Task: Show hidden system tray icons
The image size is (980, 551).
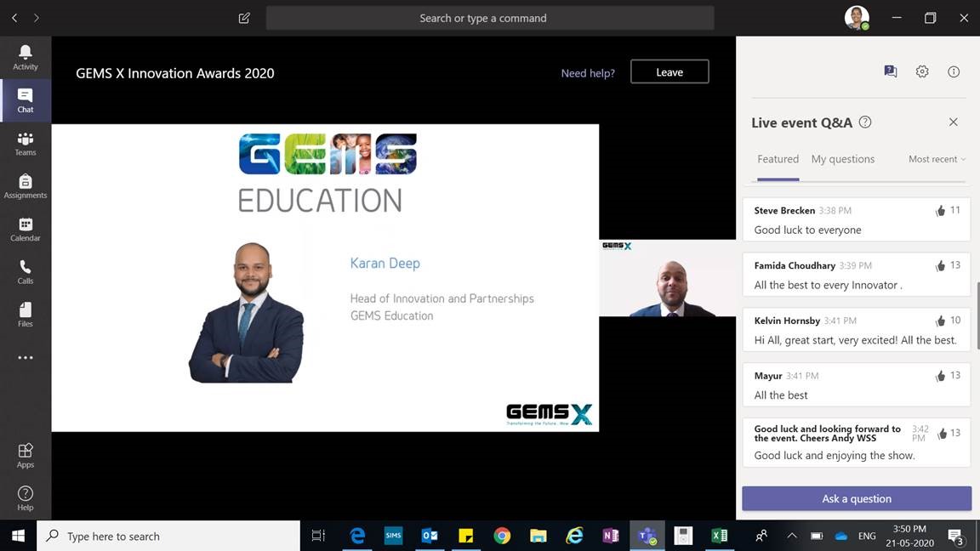Action: tap(792, 536)
